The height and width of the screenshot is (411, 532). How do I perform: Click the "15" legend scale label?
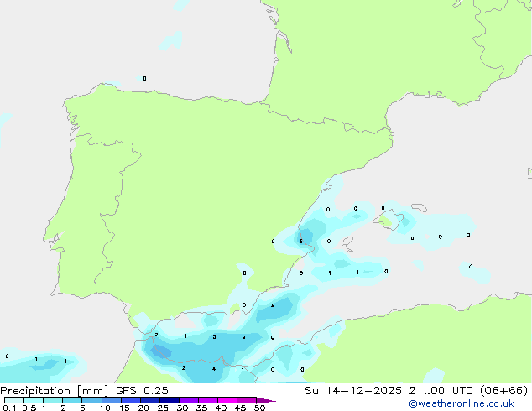(124, 408)
